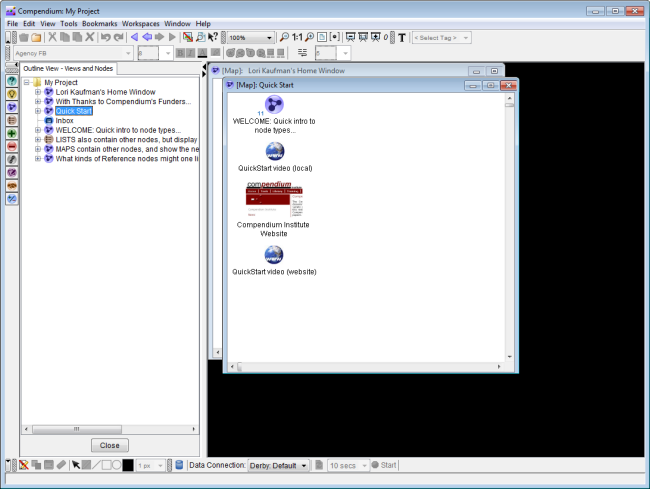
Task: Click the help pointer question mark icon
Action: coord(213,37)
